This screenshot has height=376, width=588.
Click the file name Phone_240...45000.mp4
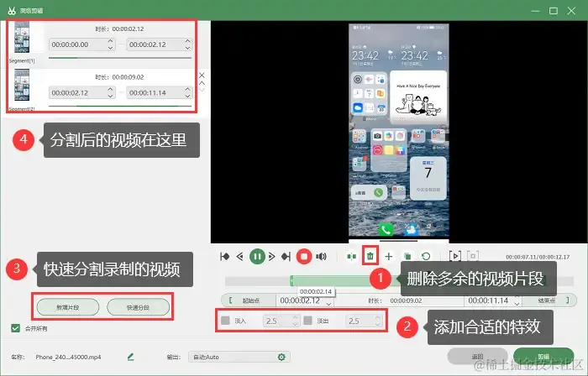[68, 357]
